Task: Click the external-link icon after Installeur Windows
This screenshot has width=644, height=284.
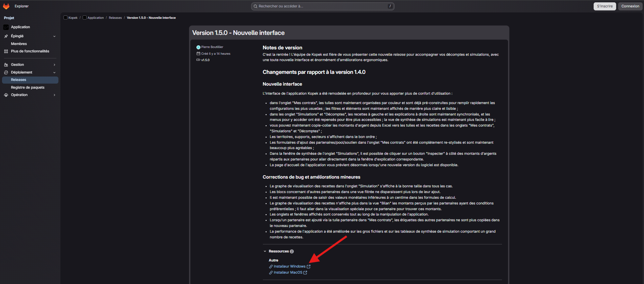Action: [x=309, y=267]
